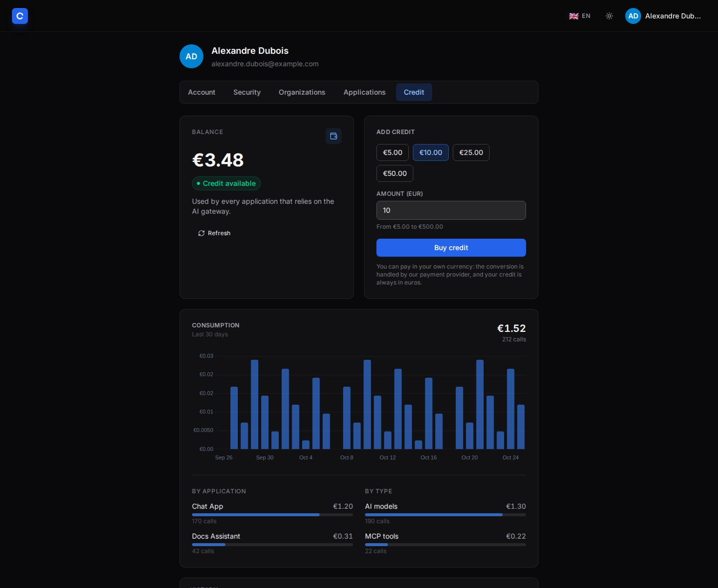
Task: Select the €10.00 credit preset
Action: pyautogui.click(x=431, y=152)
